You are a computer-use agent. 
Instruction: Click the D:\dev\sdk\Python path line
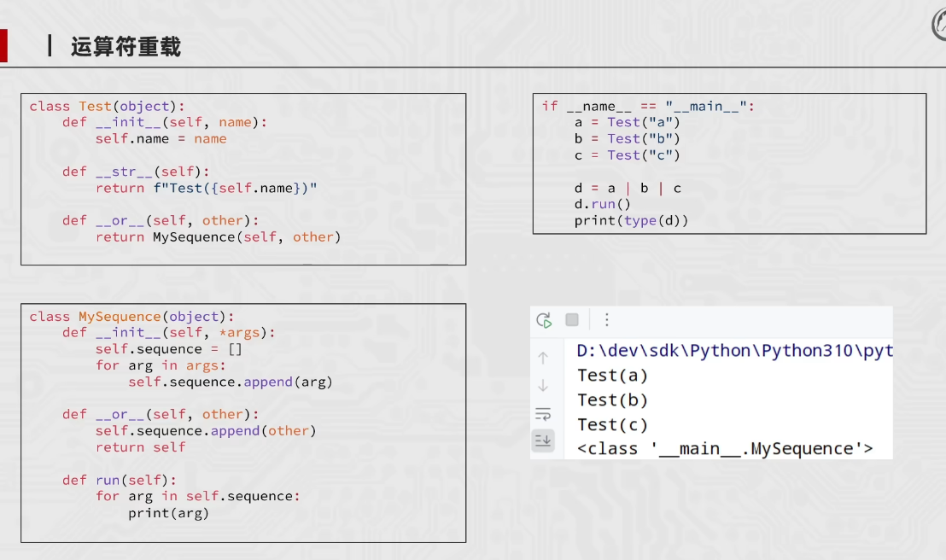pyautogui.click(x=735, y=351)
